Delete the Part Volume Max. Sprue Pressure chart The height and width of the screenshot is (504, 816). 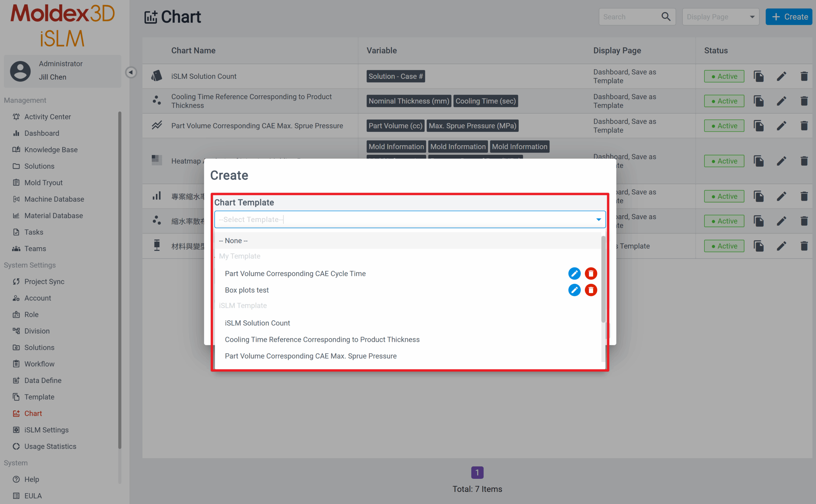click(804, 126)
